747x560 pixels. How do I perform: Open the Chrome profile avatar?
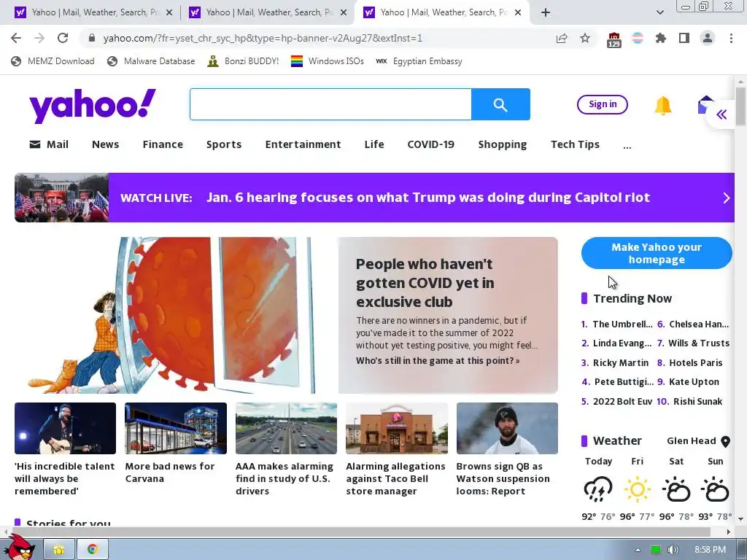(x=708, y=38)
